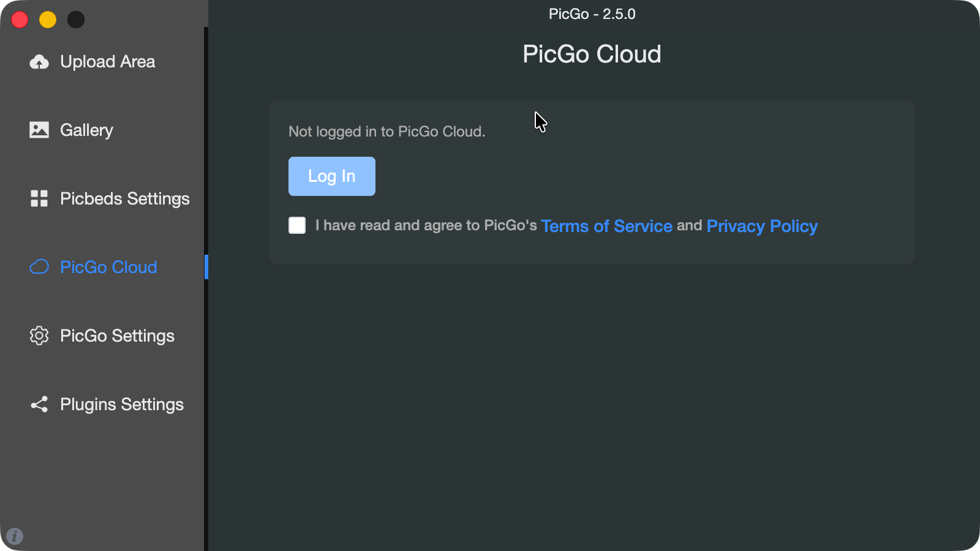Minimize the window with the yellow button
This screenshot has height=551, width=980.
click(x=48, y=19)
